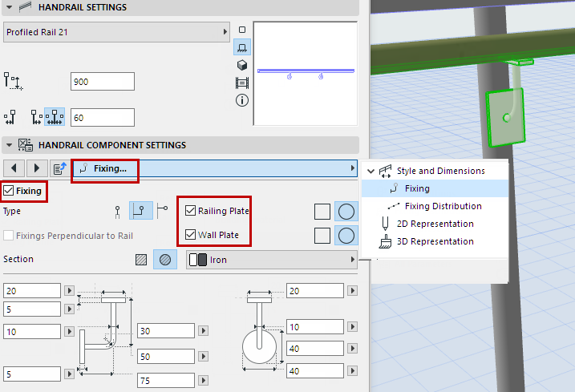
Task: Select the film strip preview icon
Action: click(x=242, y=83)
